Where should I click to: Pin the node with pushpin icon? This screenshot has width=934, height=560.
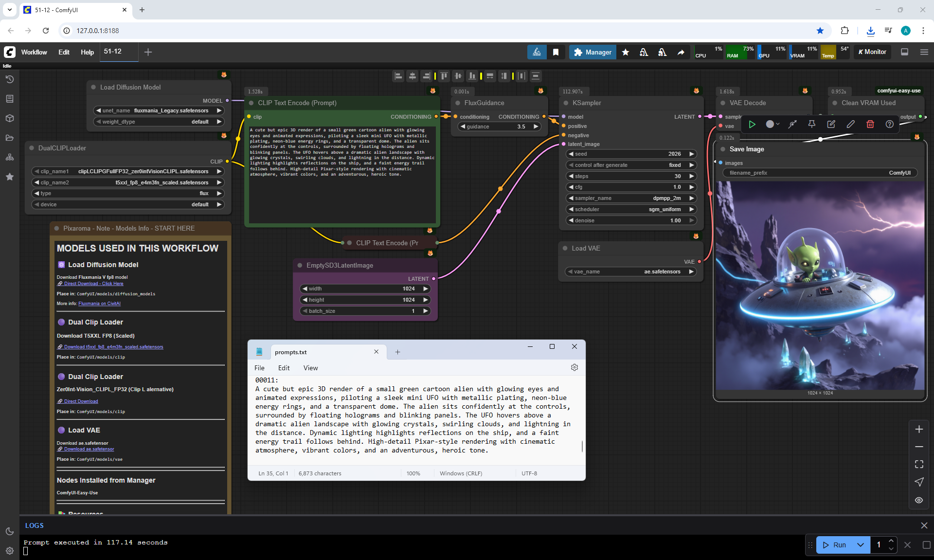click(x=811, y=124)
